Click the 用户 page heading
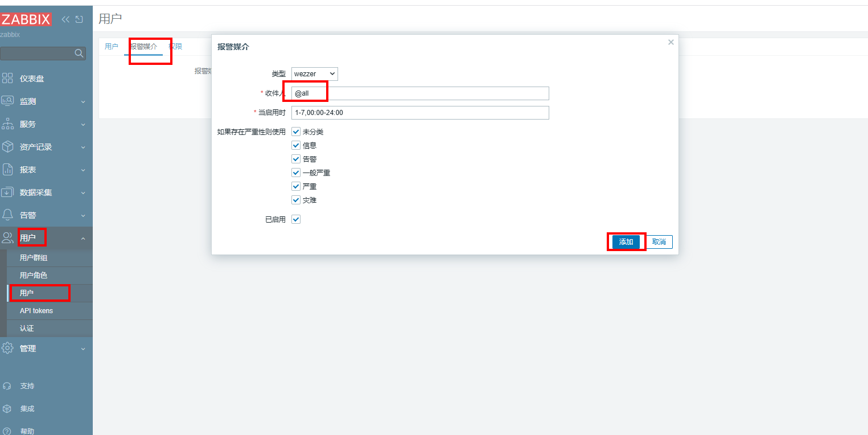Image resolution: width=868 pixels, height=435 pixels. (110, 18)
